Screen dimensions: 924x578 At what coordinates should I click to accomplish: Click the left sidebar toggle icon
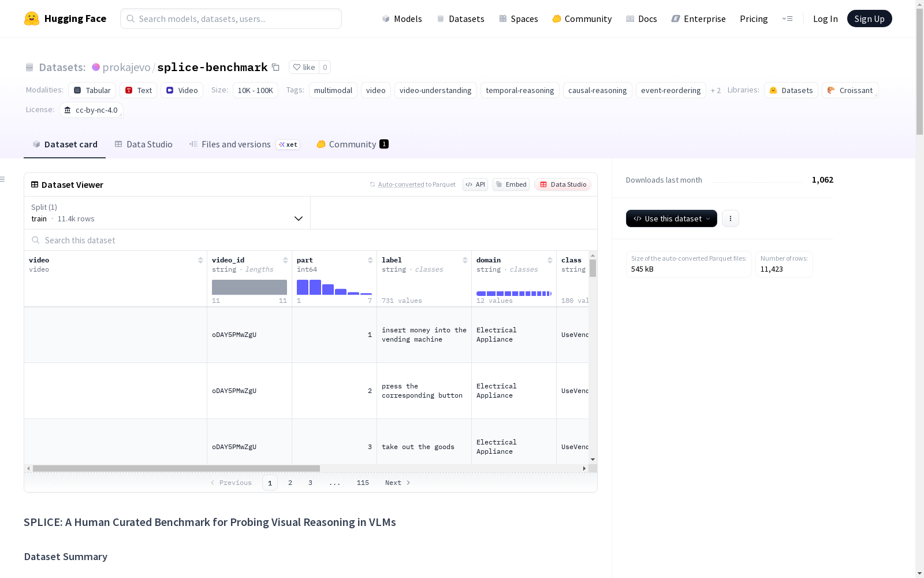pyautogui.click(x=3, y=179)
